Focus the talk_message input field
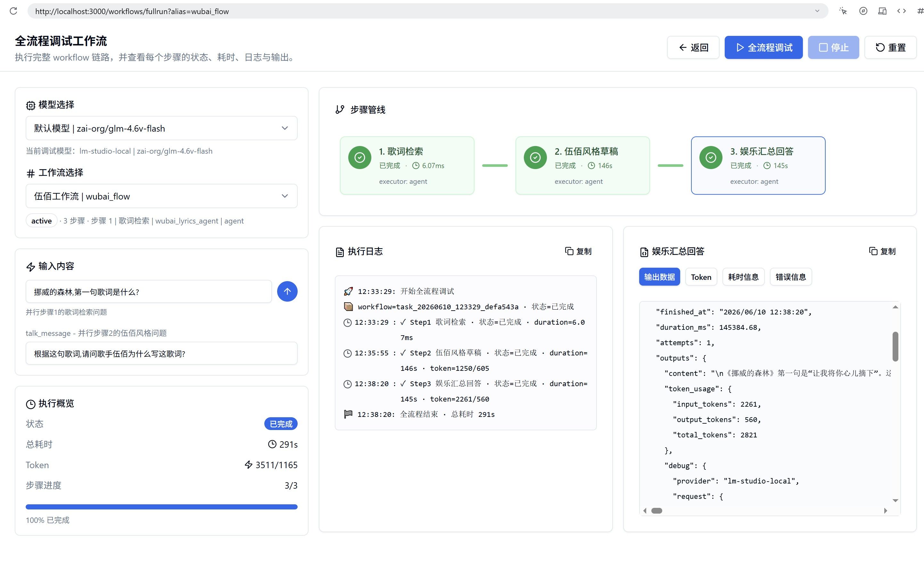Image resolution: width=924 pixels, height=561 pixels. click(x=161, y=354)
